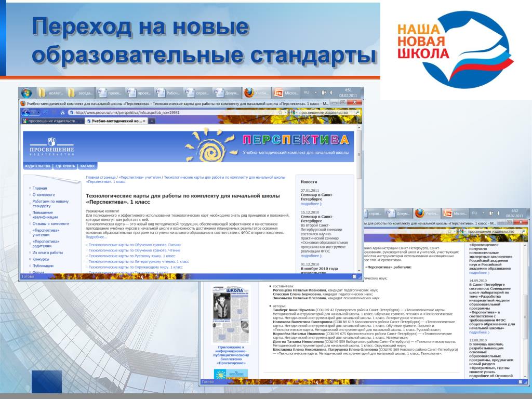Click 'Главная страница' breadcrumb link
Viewport: 532px width, 399px height.
(100, 177)
